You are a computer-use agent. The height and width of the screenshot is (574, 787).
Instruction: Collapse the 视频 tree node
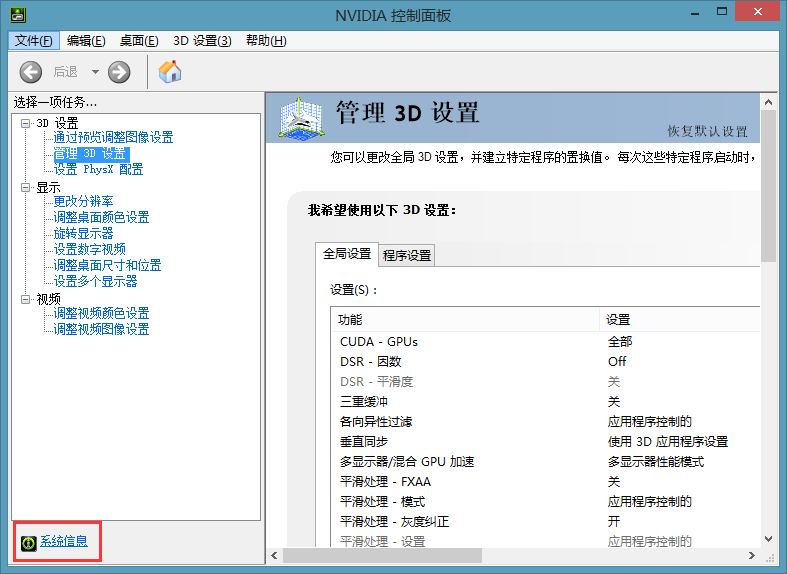(x=26, y=299)
